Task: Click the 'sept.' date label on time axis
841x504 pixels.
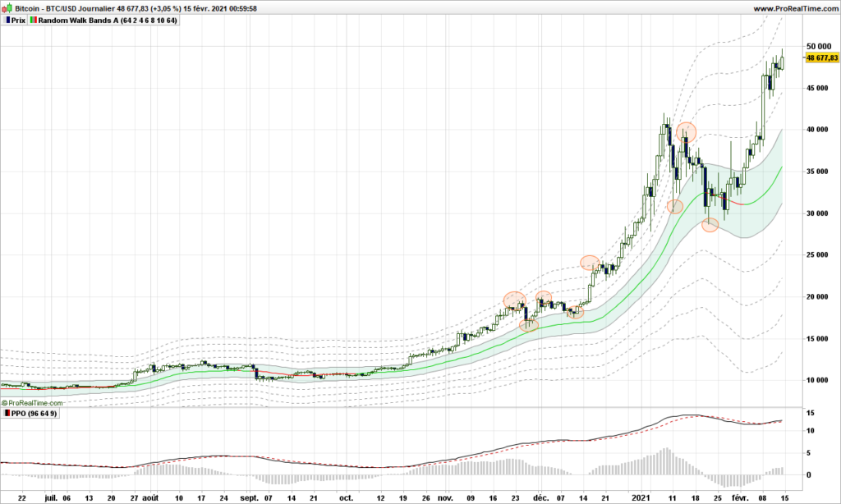Action: [249, 497]
